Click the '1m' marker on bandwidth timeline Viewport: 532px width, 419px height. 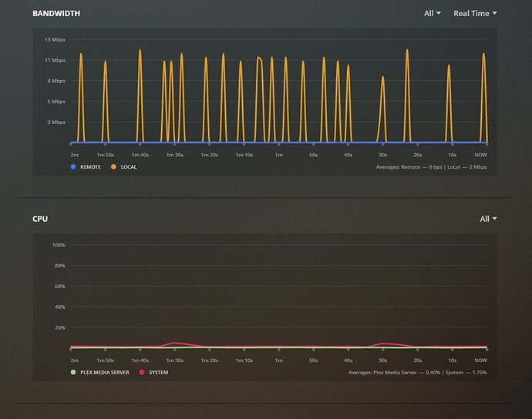tap(279, 155)
